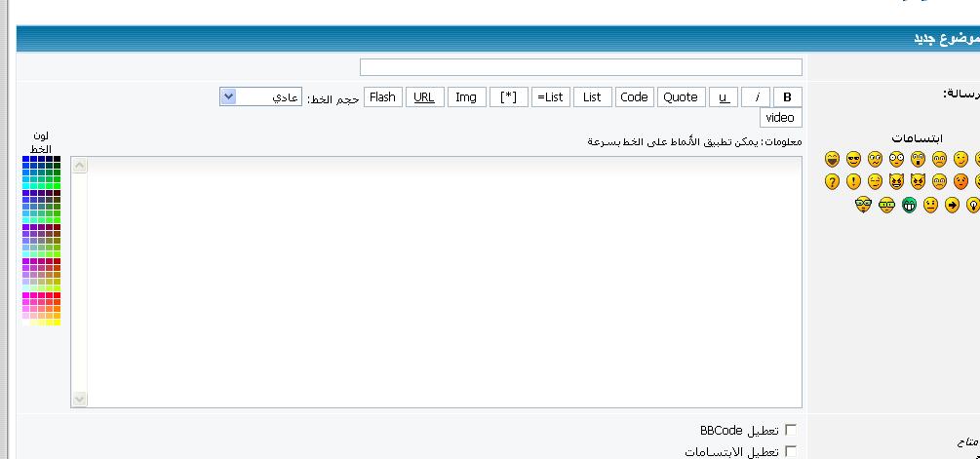Screen dimensions: 980x459
Task: Click the Quote BBCode button
Action: [681, 96]
